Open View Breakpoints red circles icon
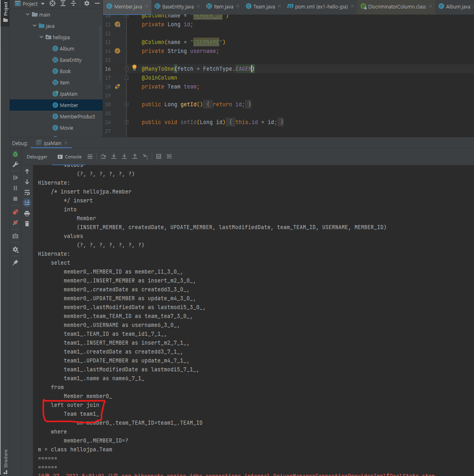The width and height of the screenshot is (474, 476). tap(15, 212)
